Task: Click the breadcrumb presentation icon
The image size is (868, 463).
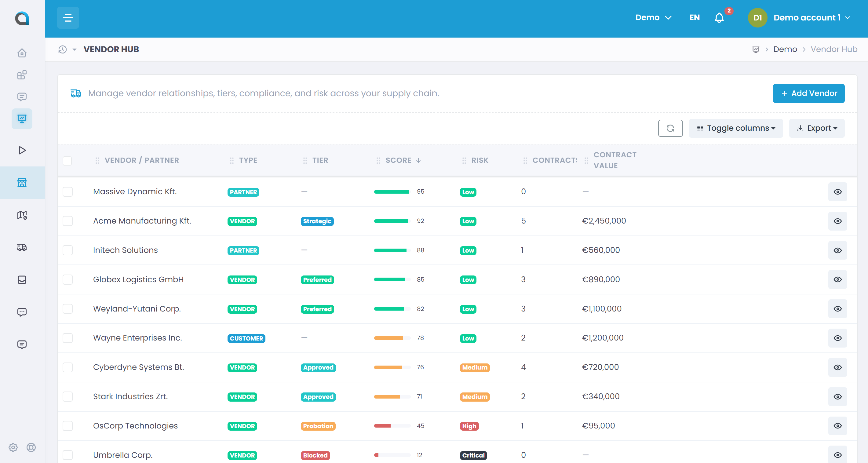Action: click(756, 49)
